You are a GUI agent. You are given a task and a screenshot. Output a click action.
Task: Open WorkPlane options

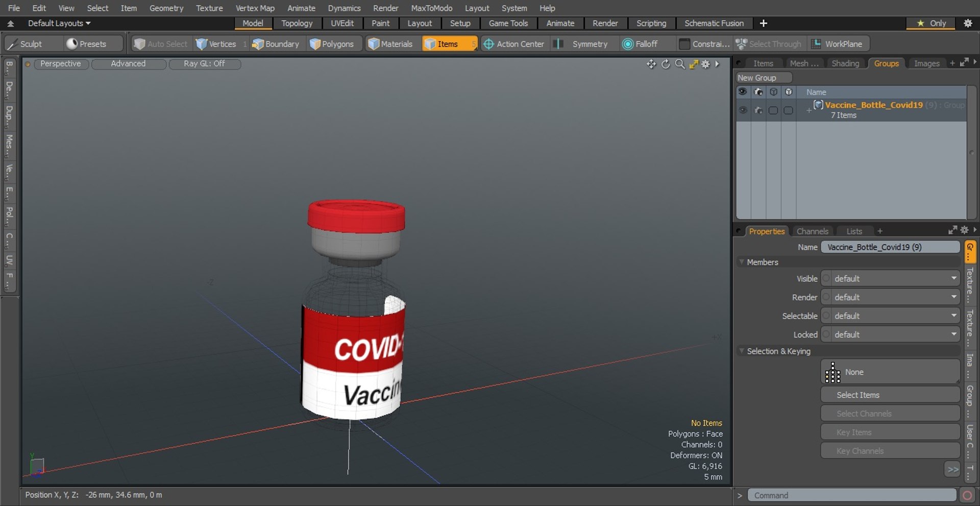(838, 44)
